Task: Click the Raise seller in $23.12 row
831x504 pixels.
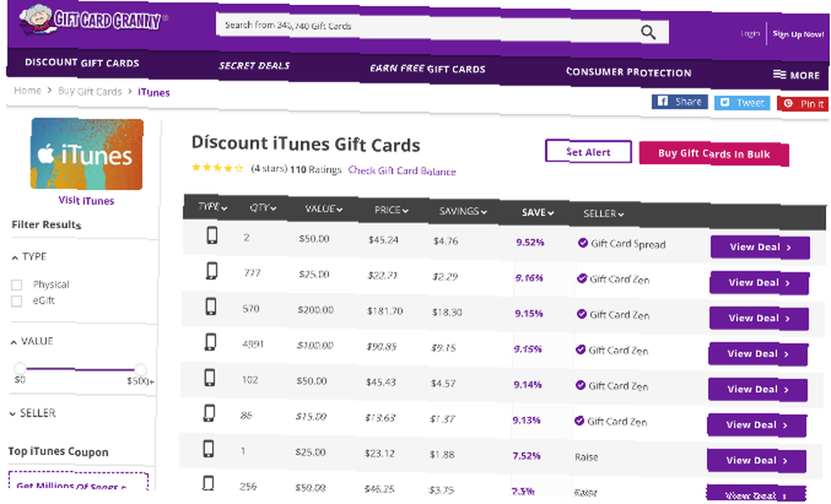Action: [x=586, y=457]
